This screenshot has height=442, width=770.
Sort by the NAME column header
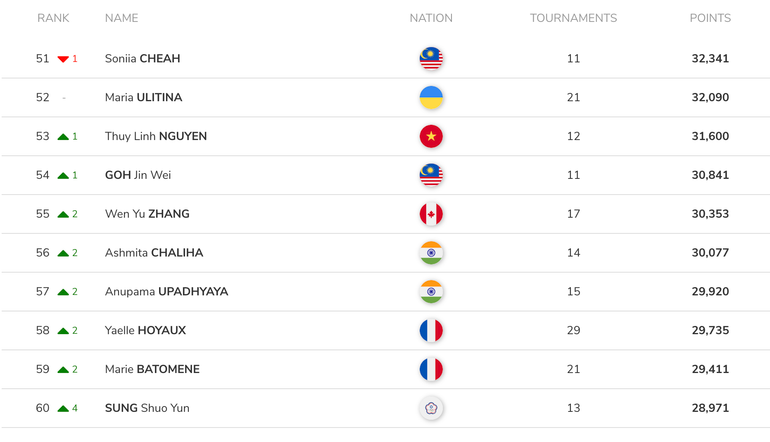(121, 18)
